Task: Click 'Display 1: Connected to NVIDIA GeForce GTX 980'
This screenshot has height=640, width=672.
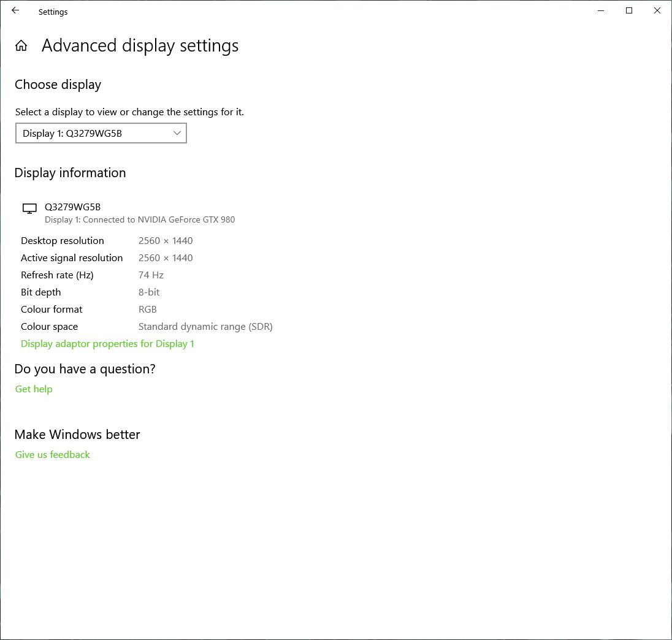Action: pyautogui.click(x=140, y=219)
